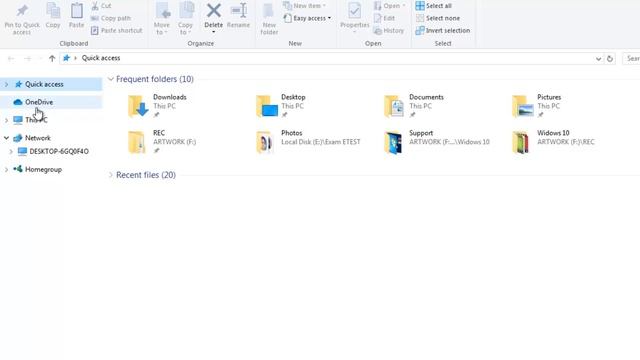
Task: Select OneDrive in navigation pane
Action: (51, 102)
